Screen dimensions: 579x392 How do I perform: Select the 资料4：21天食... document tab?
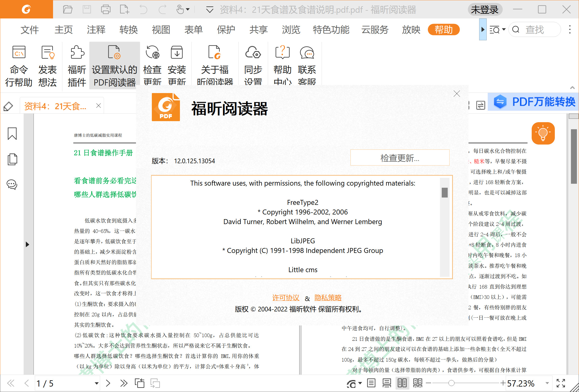point(55,106)
